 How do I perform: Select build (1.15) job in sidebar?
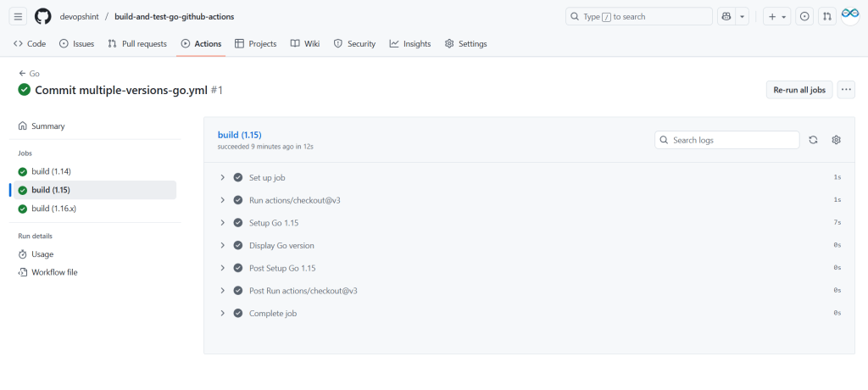(93, 190)
